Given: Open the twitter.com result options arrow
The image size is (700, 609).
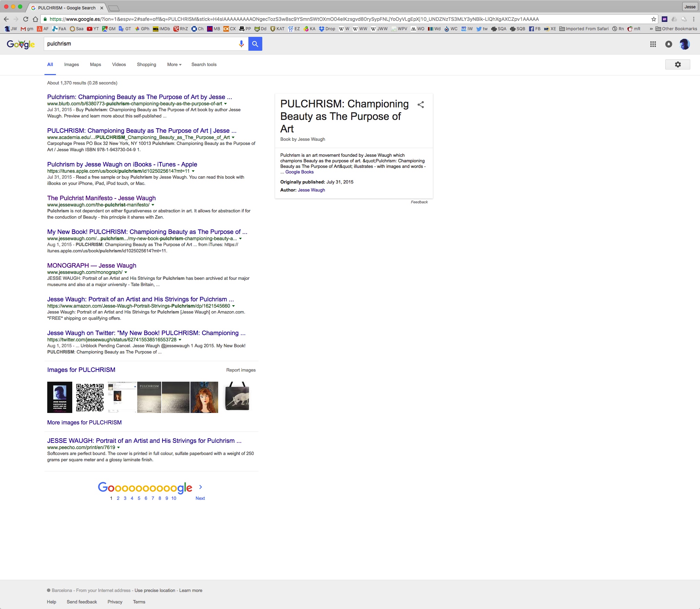Looking at the screenshot, I should 180,340.
